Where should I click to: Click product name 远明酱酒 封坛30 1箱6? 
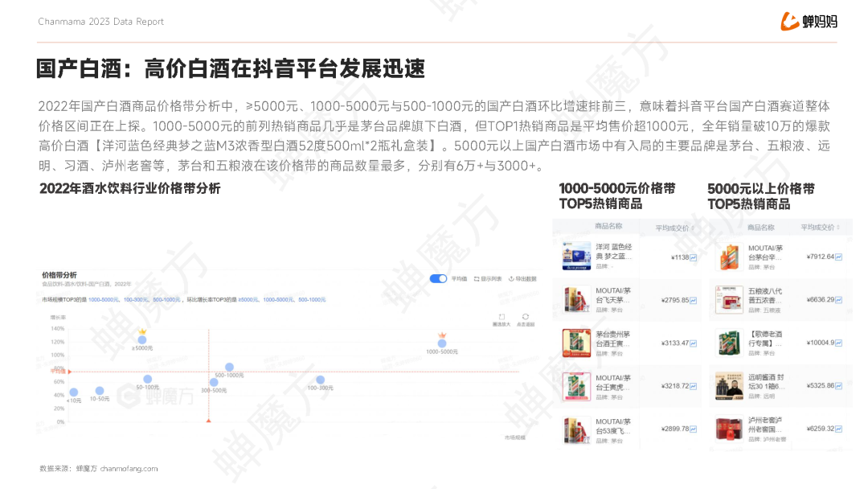(x=766, y=381)
